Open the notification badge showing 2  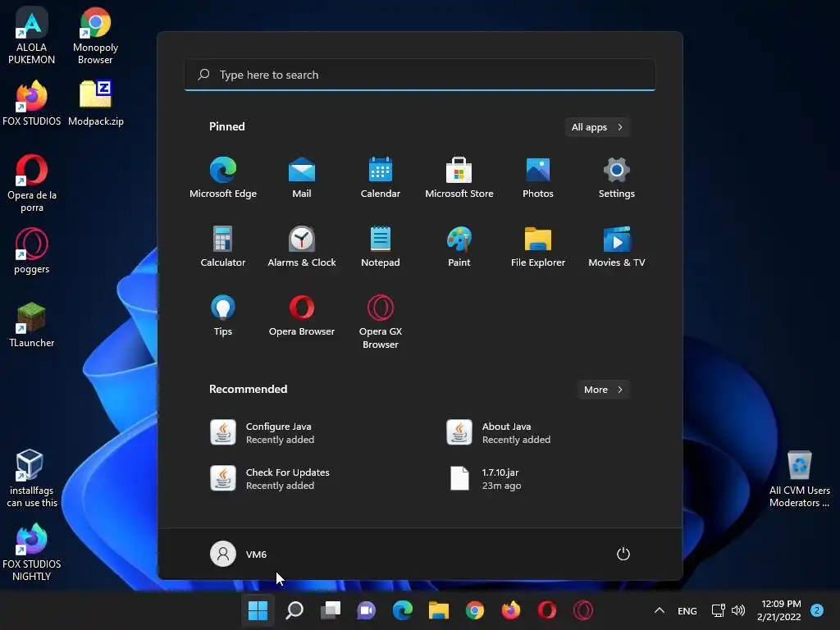coord(817,610)
